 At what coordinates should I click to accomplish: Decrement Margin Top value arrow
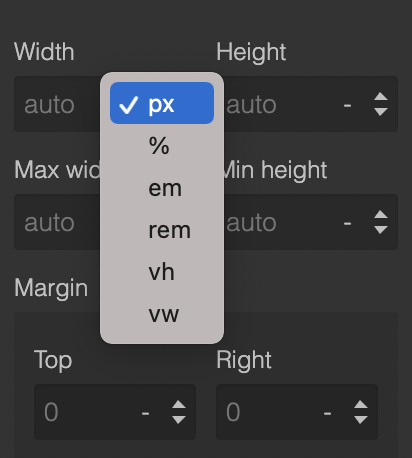179,419
